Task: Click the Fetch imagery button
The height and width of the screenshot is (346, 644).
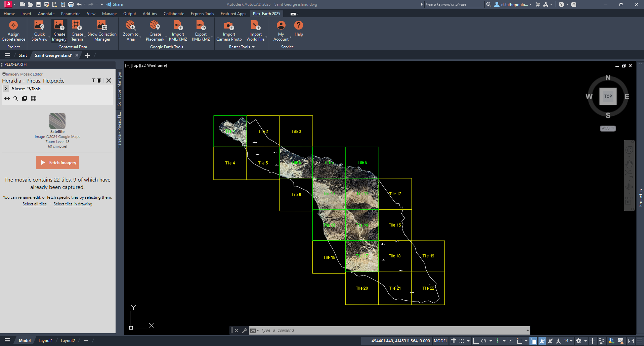Action: (x=57, y=162)
